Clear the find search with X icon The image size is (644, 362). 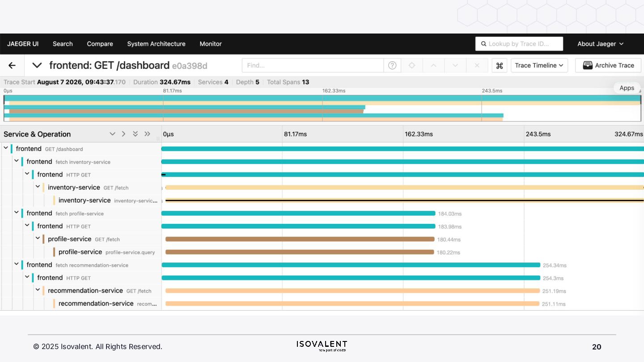coord(477,65)
